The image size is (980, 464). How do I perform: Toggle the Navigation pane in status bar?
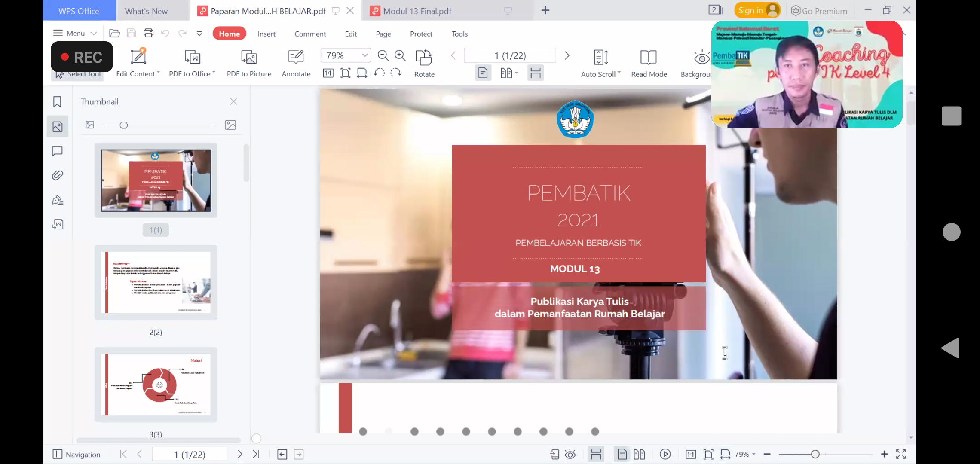tap(77, 454)
